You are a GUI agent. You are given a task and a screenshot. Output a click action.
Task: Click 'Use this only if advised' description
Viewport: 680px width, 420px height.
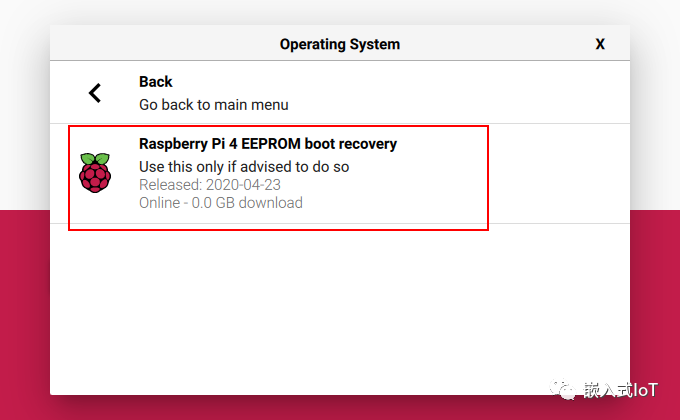243,166
